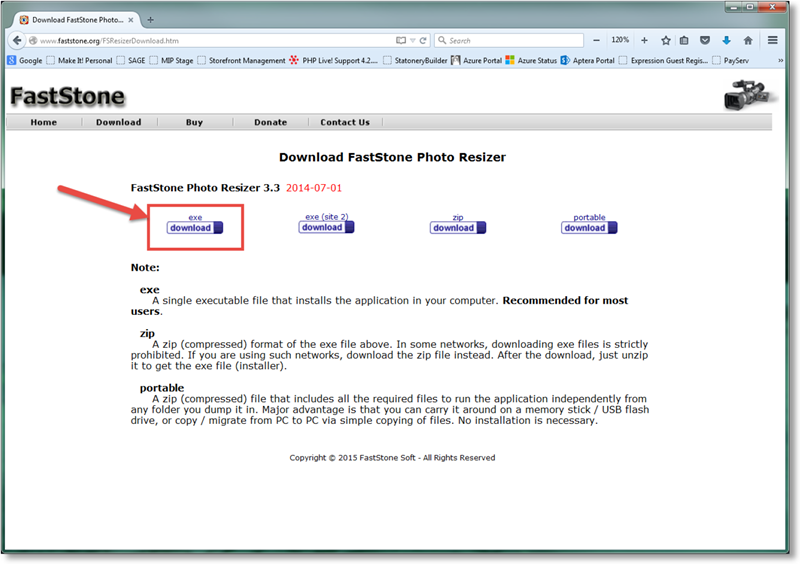The width and height of the screenshot is (801, 565).
Task: Bookmark this page with the star icon
Action: pyautogui.click(x=666, y=40)
